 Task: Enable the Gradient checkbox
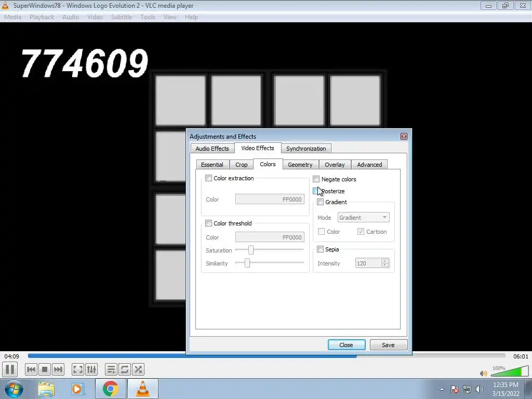point(320,202)
